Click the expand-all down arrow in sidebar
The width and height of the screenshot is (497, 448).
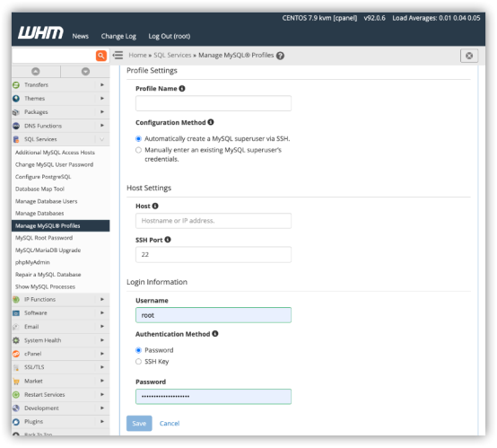click(85, 72)
